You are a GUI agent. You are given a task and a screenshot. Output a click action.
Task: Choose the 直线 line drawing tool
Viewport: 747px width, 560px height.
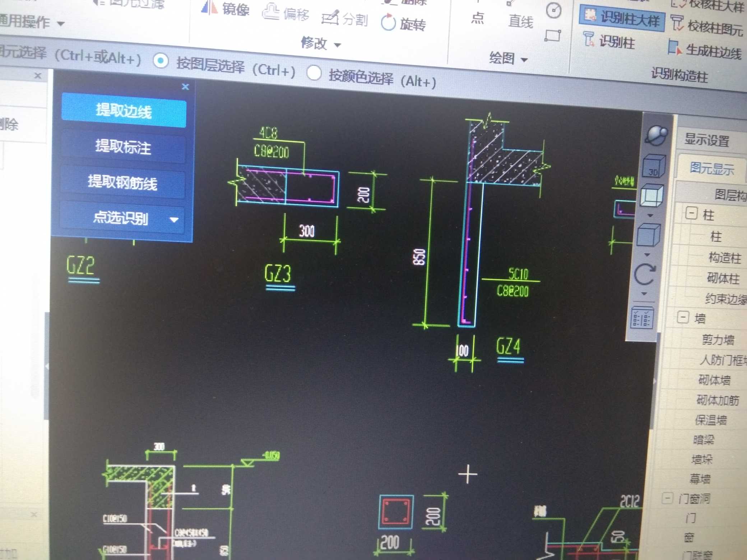tap(521, 22)
